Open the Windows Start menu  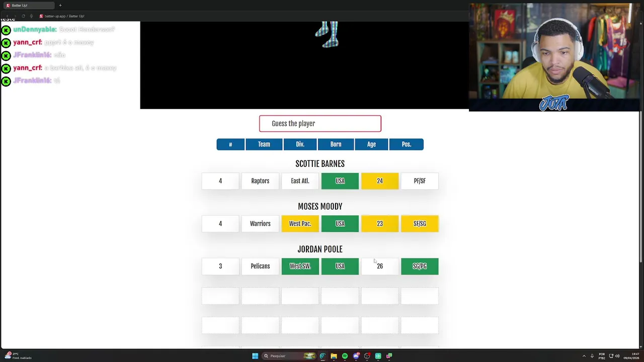[x=255, y=356]
